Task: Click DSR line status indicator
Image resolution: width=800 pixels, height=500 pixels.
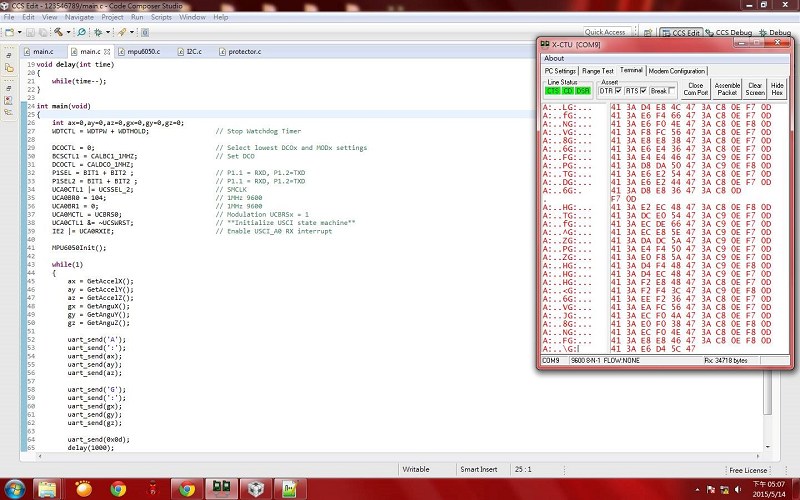Action: coord(583,91)
